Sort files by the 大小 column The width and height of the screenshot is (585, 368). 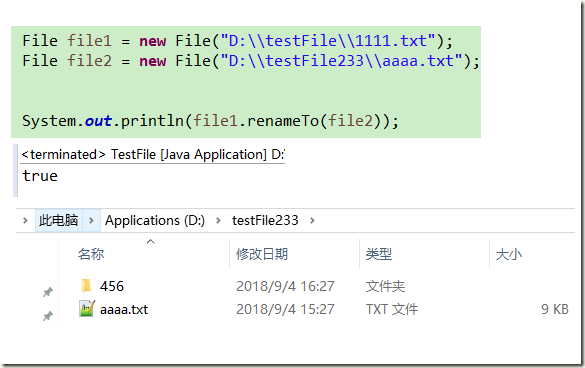click(509, 254)
